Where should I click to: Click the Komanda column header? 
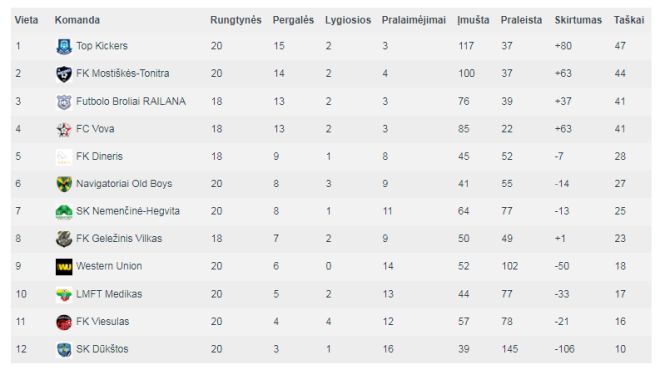[77, 20]
